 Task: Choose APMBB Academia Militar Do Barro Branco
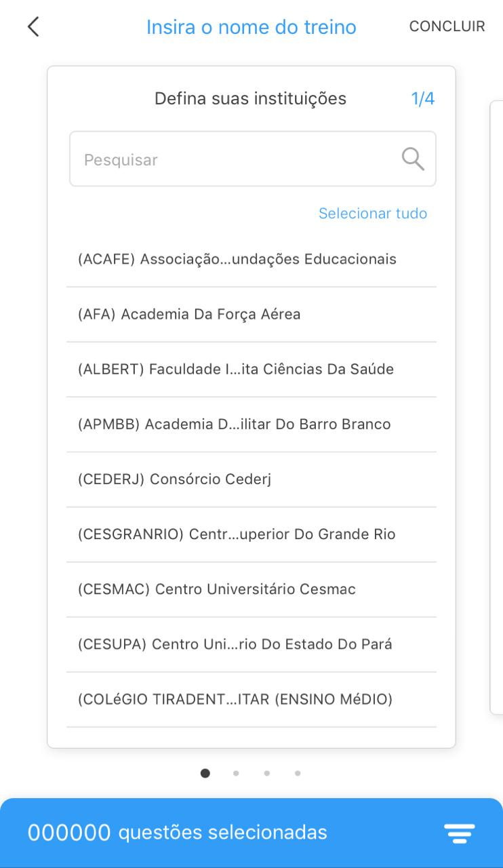[x=235, y=424]
